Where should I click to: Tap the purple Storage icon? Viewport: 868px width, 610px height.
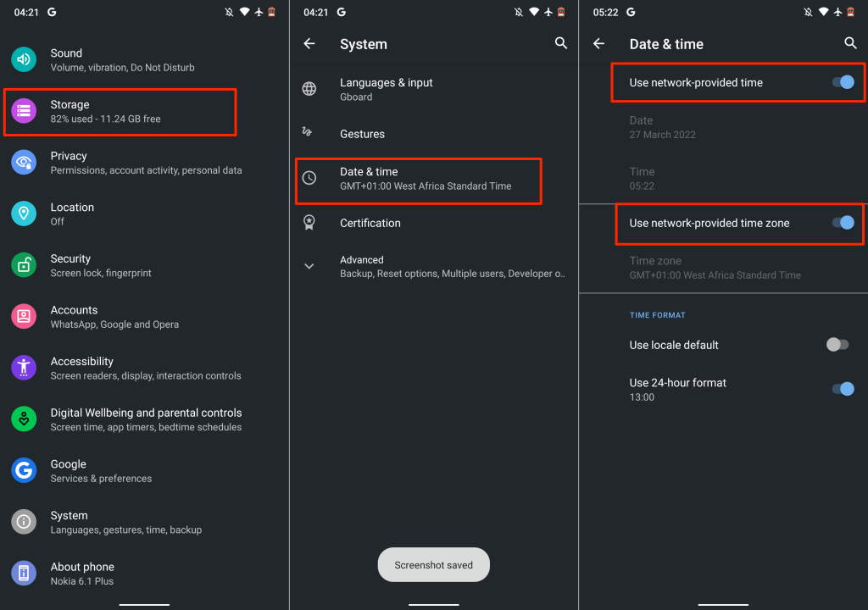[24, 111]
